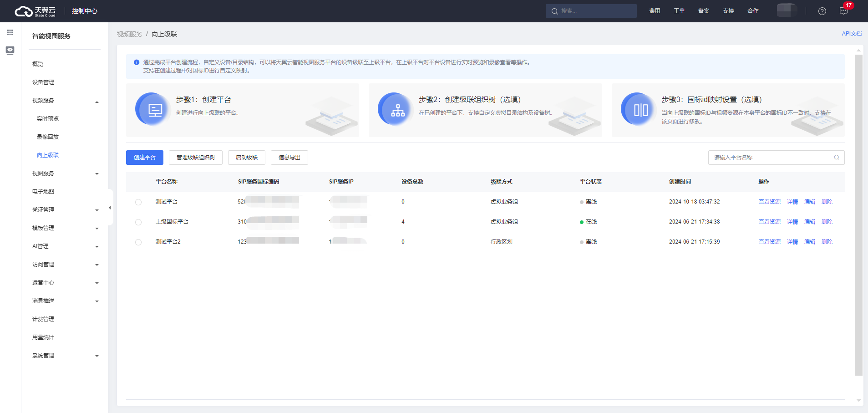Open 实时预览 in the sidebar
The image size is (868, 413).
(x=48, y=119)
